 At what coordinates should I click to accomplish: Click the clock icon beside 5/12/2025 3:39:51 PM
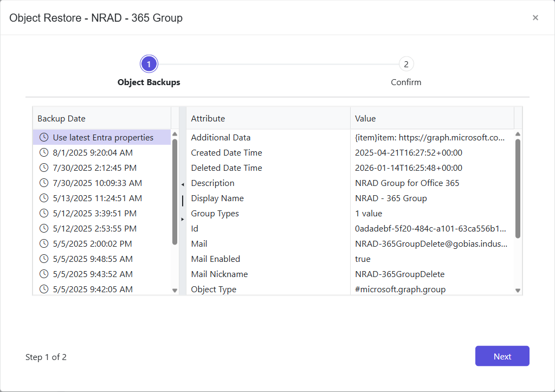click(x=44, y=213)
